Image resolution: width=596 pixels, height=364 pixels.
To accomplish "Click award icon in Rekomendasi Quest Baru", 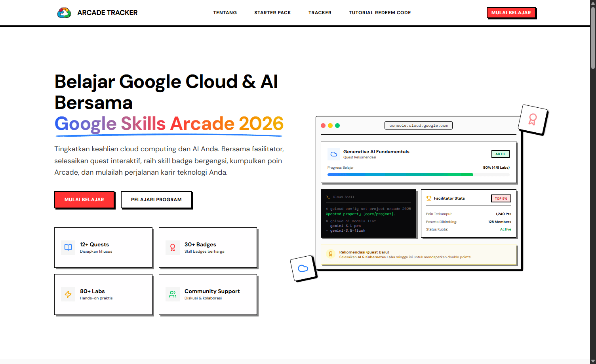I will click(331, 254).
